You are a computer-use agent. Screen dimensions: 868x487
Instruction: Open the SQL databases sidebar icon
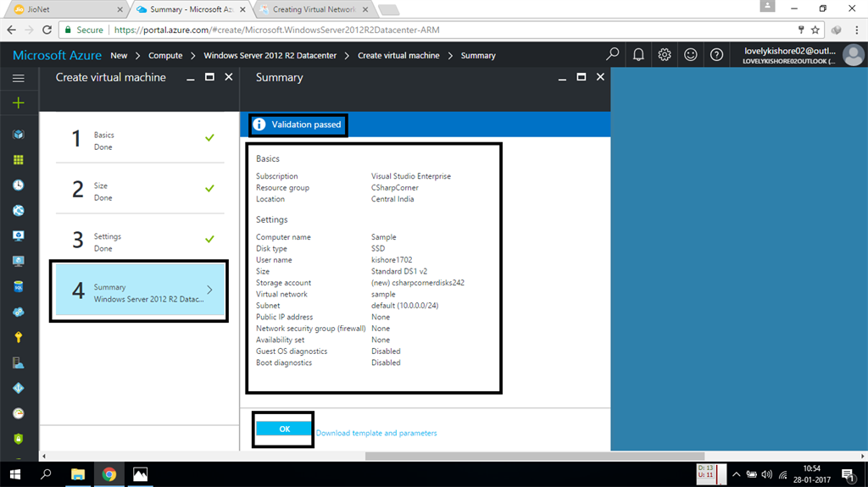coord(19,286)
